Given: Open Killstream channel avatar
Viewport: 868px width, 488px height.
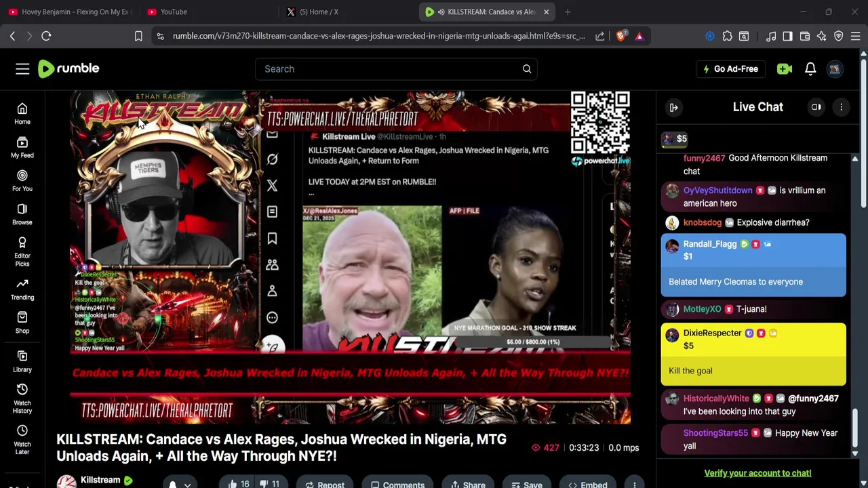Looking at the screenshot, I should pos(66,482).
